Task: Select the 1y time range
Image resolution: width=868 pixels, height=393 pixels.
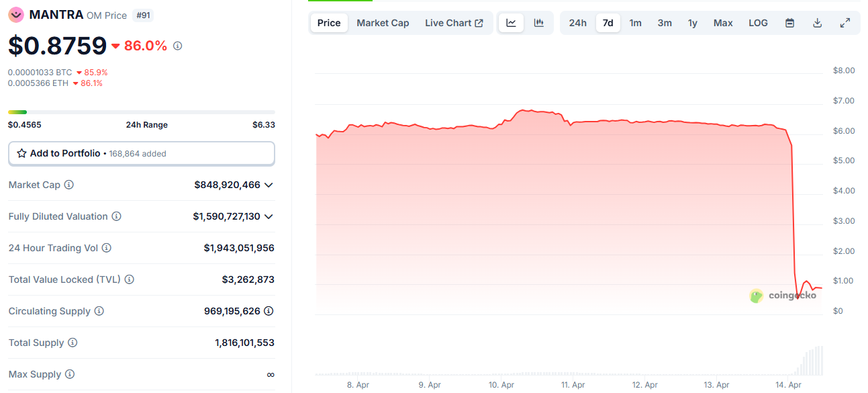Action: [x=692, y=23]
